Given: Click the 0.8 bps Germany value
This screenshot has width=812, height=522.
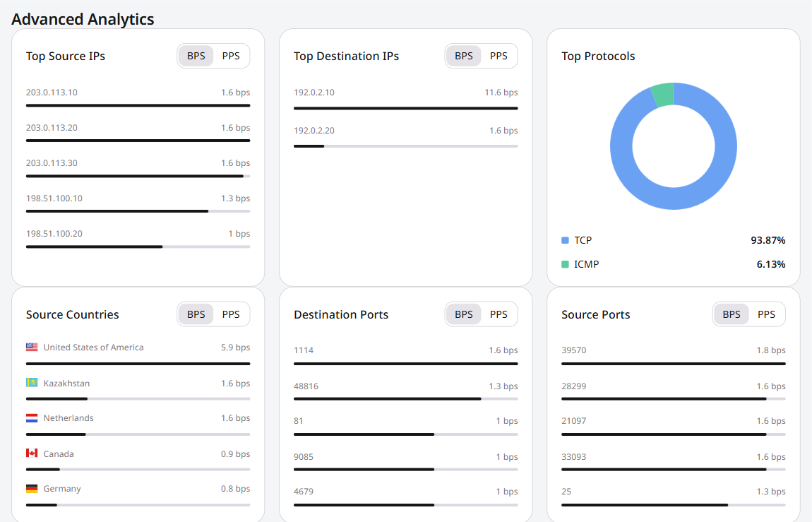Looking at the screenshot, I should pyautogui.click(x=236, y=488).
